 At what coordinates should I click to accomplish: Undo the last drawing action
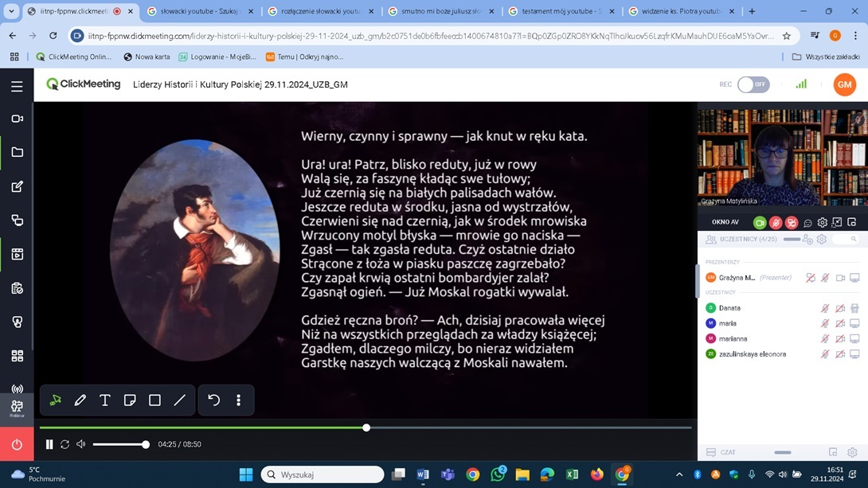213,400
